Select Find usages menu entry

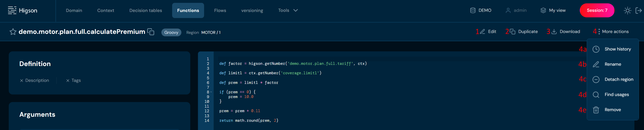pos(616,95)
